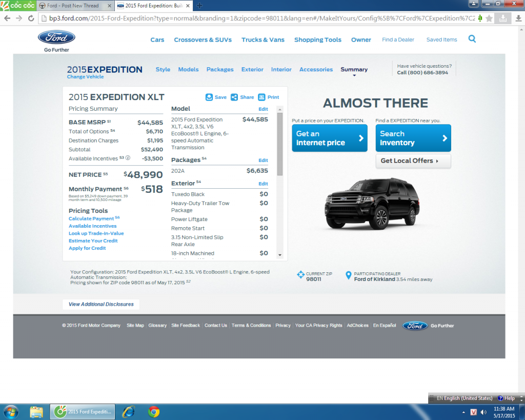
Task: Click Apply for Credit
Action: click(87, 248)
